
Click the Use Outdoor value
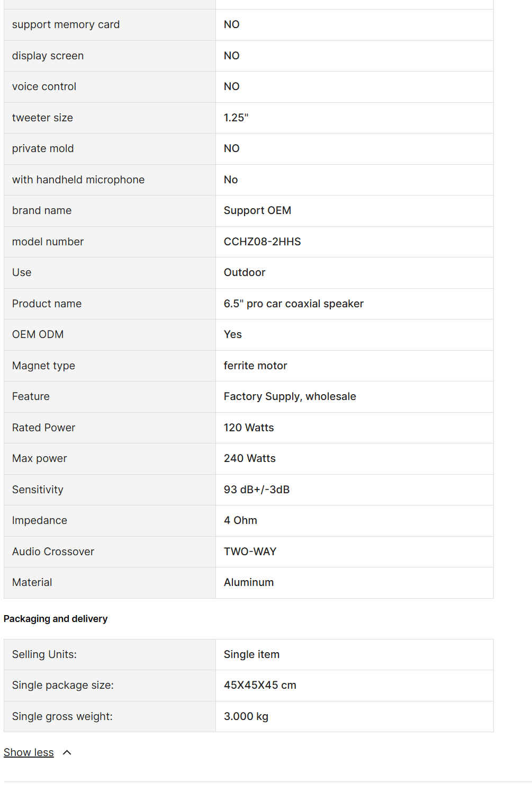(x=245, y=272)
